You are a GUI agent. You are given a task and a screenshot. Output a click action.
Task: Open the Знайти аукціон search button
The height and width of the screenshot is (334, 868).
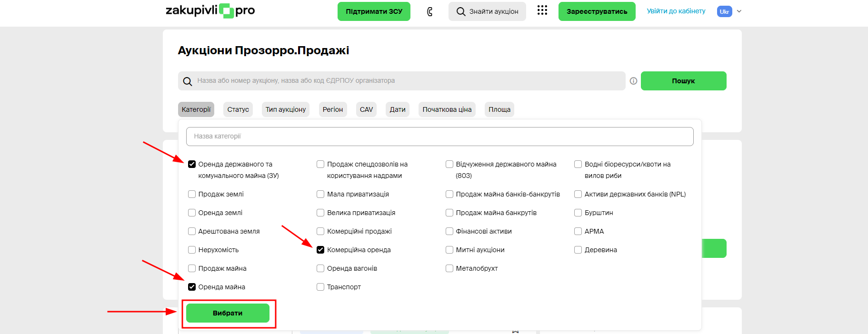coord(487,11)
